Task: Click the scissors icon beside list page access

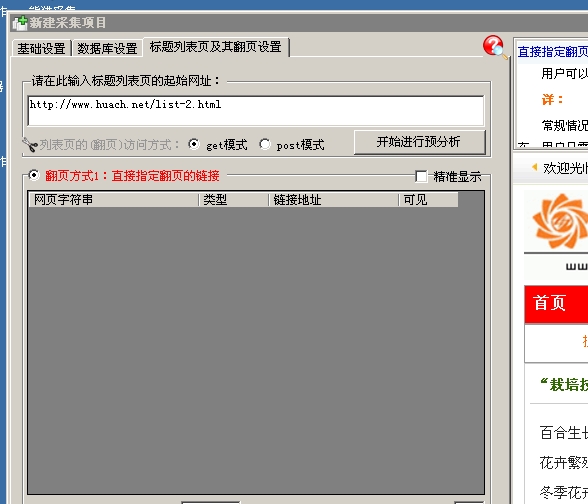Action: click(x=30, y=145)
